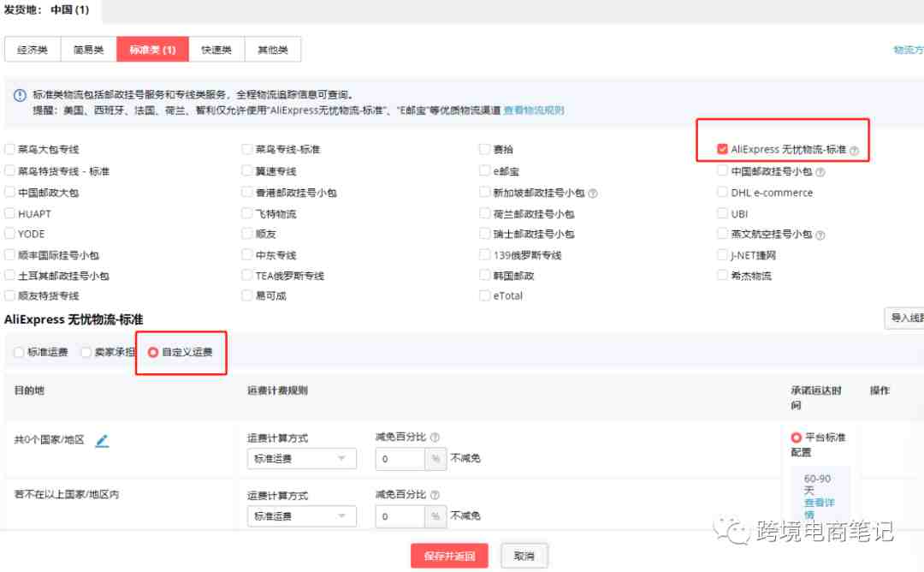Focus 减免百分比 input in 共0个国家/地区 row
This screenshot has width=924, height=572.
(400, 459)
